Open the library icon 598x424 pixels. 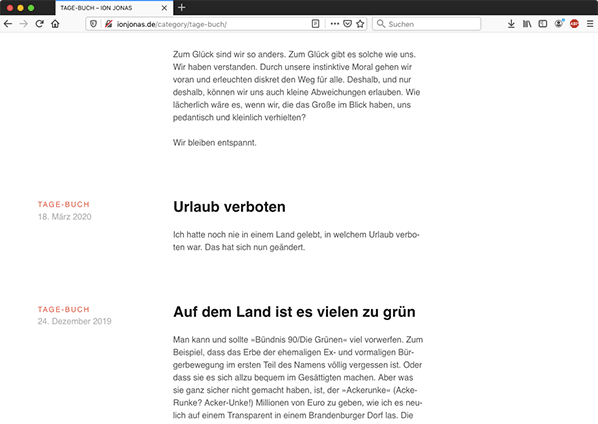coord(527,24)
